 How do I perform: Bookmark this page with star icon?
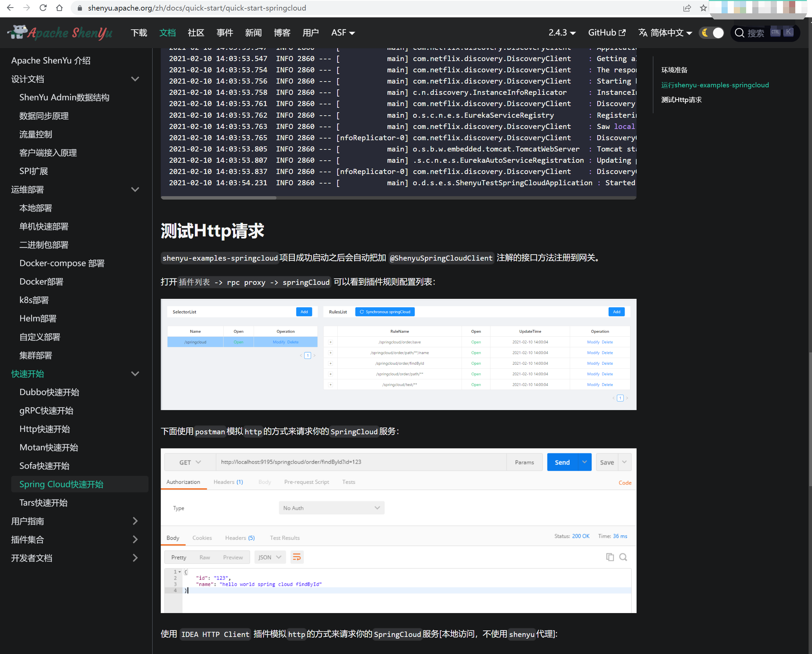point(703,8)
